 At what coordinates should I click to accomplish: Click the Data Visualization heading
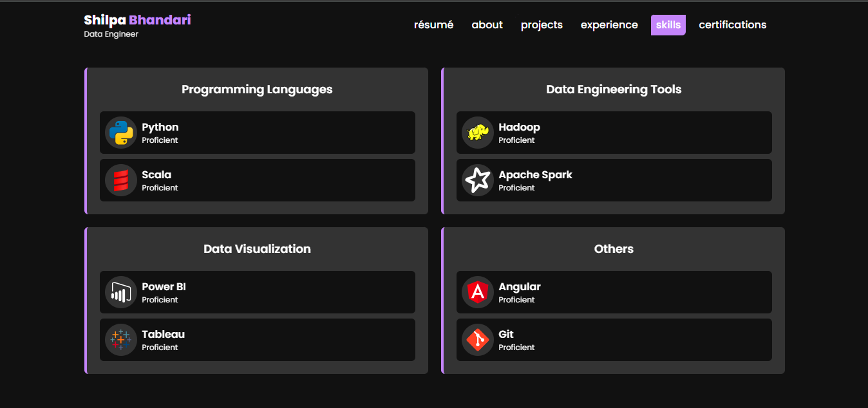pyautogui.click(x=257, y=249)
